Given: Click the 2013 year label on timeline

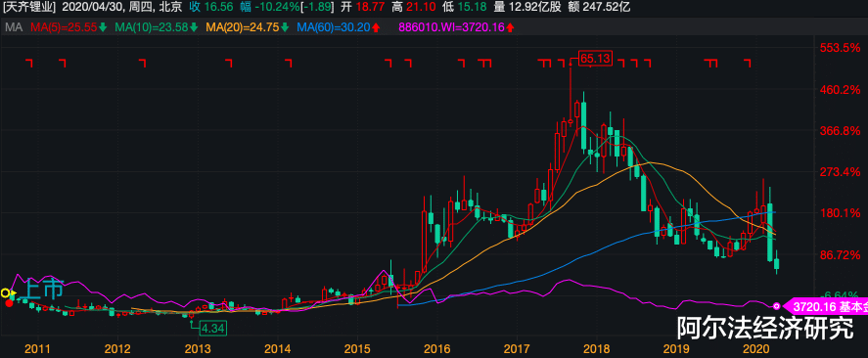Looking at the screenshot, I should [x=198, y=348].
